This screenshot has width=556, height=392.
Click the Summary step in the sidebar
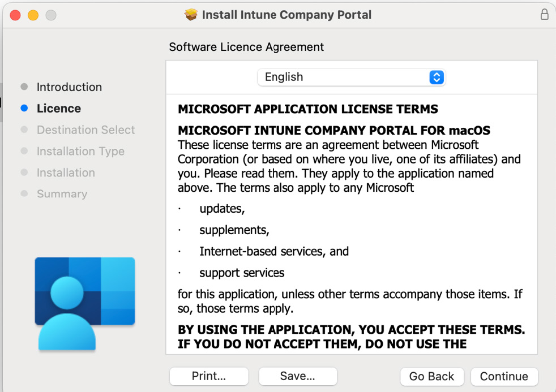[x=62, y=193]
